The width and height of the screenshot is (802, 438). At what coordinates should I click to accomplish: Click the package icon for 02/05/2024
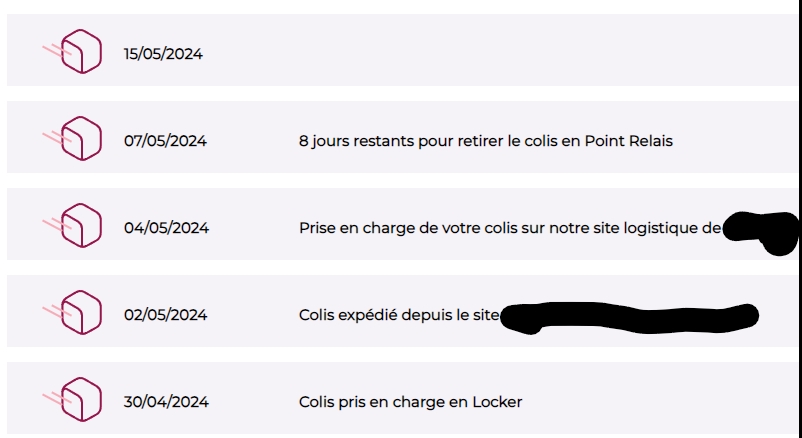pyautogui.click(x=80, y=313)
